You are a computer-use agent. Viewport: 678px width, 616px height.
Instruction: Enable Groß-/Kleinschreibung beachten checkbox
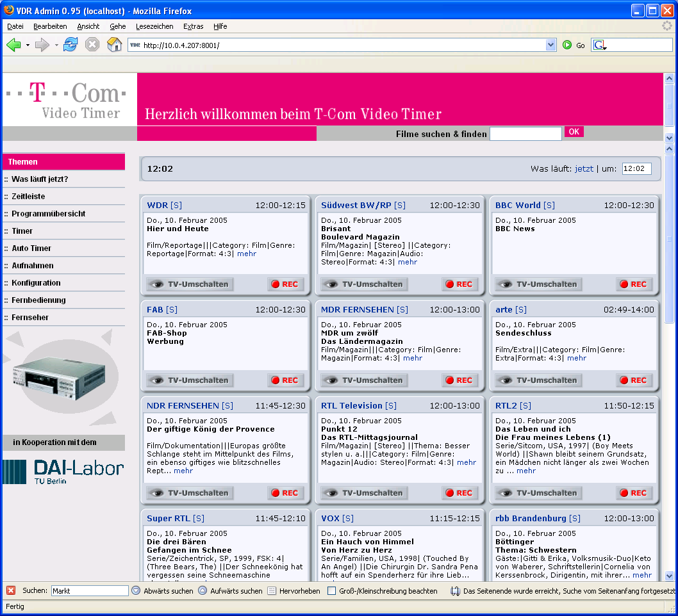(x=332, y=591)
